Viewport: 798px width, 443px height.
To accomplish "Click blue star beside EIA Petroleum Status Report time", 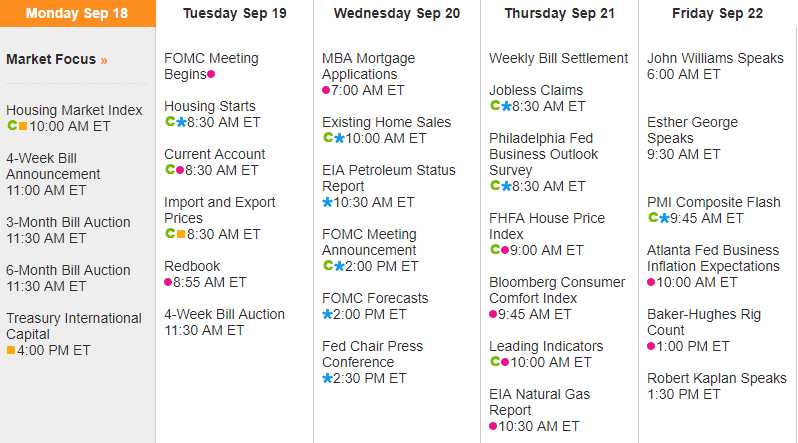I will [327, 202].
